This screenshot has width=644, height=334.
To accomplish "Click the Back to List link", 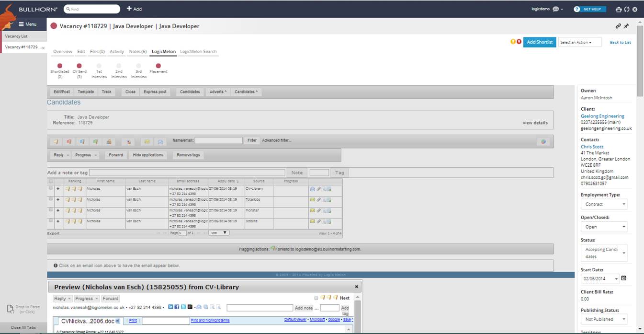I will 620,42.
